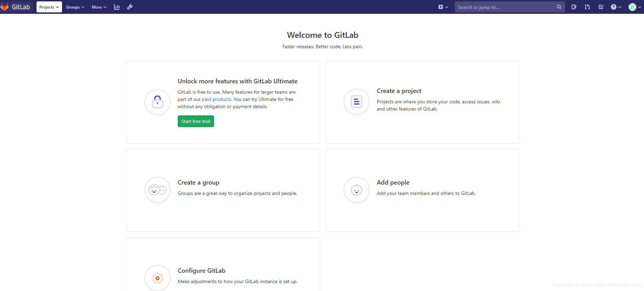Viewport: 644px width, 291px height.
Task: Follow the paid products link
Action: pos(216,99)
